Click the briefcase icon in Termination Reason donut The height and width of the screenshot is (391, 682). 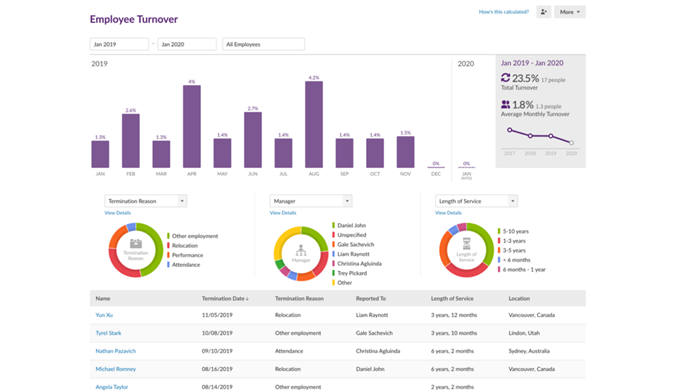click(x=136, y=244)
